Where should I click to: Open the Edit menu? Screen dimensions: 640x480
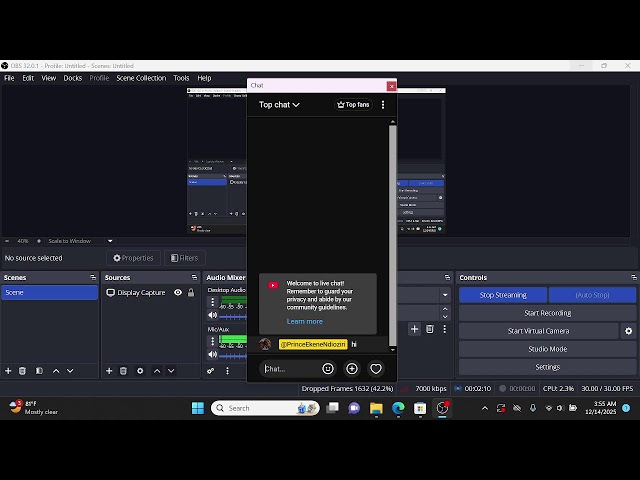28,78
